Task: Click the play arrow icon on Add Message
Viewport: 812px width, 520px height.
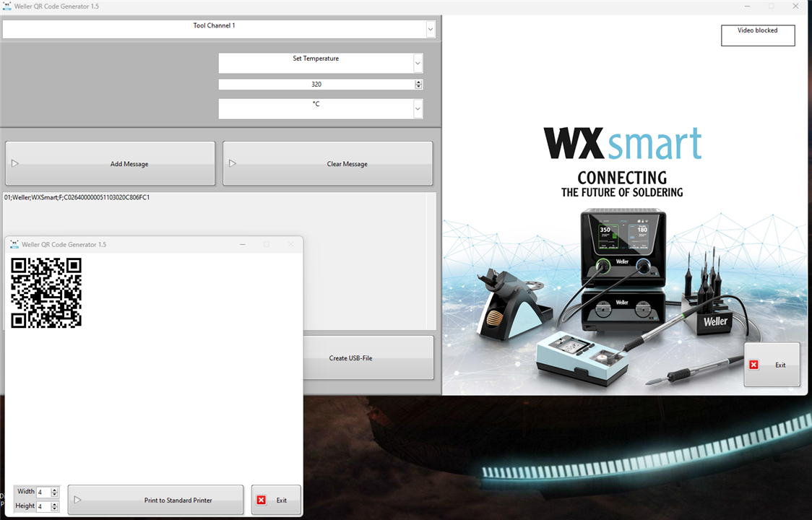Action: point(15,164)
